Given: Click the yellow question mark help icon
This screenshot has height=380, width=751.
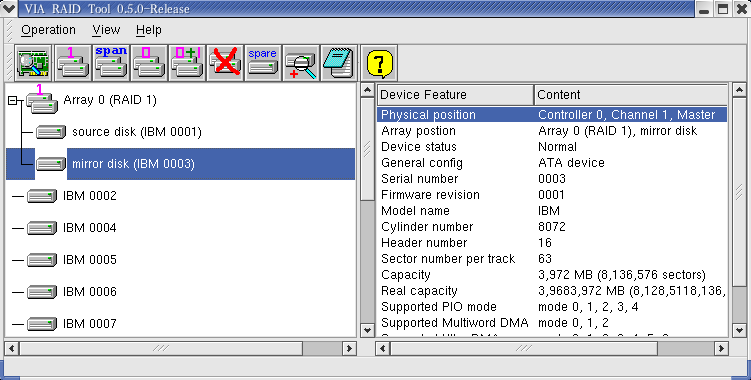Looking at the screenshot, I should click(x=379, y=63).
